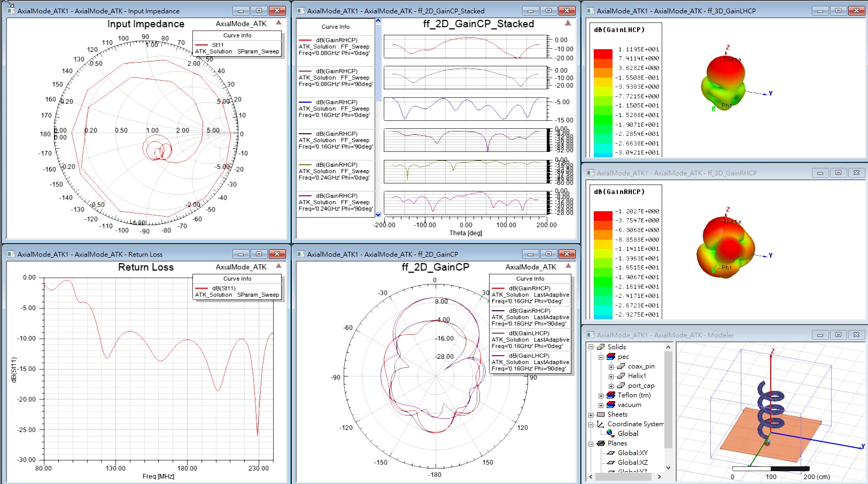Click the ff_2D_GainCP_Stacked window title icon
Image resolution: width=868 pixels, height=484 pixels.
tap(300, 11)
